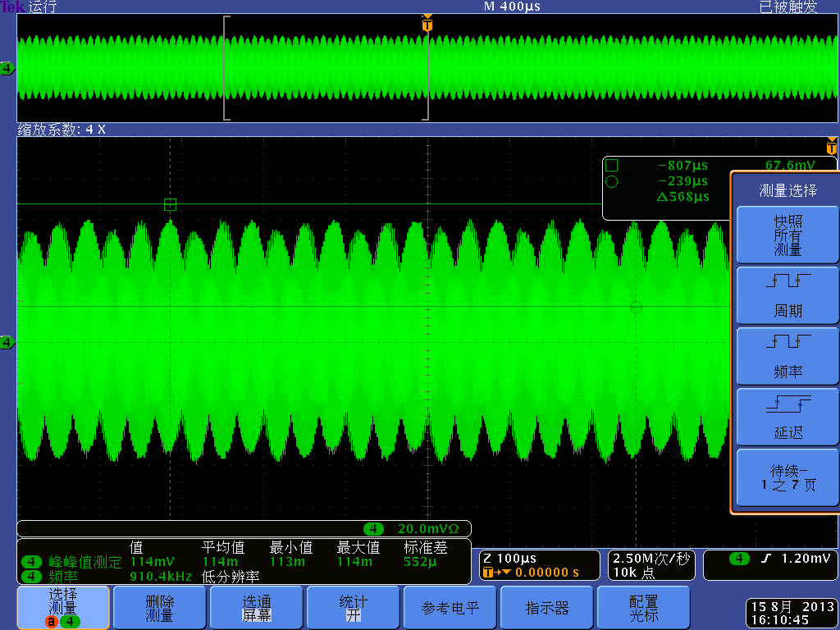Click the orange trigger position T marker in overview
This screenshot has height=630, width=840.
427,25
